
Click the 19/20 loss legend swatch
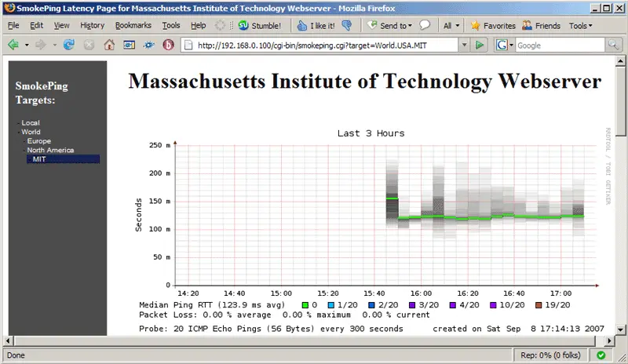click(539, 305)
